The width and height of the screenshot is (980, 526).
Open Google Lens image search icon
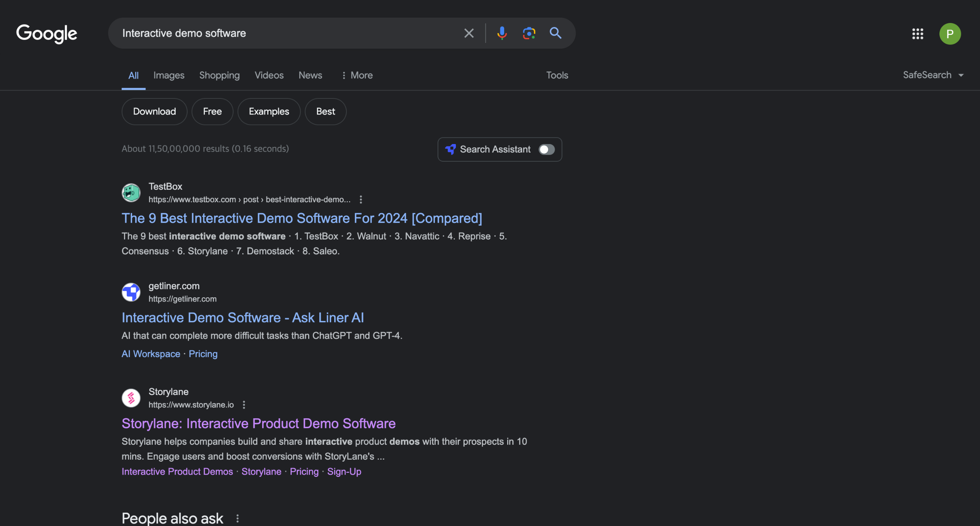click(x=529, y=33)
